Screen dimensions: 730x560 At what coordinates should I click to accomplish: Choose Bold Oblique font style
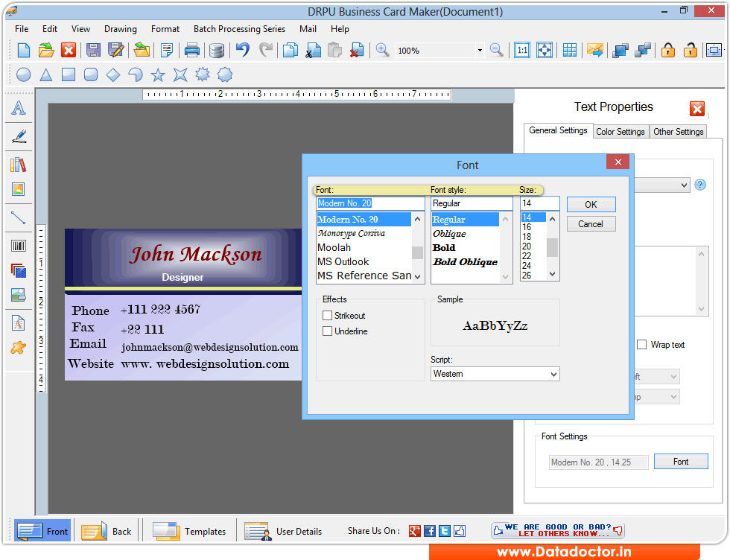465,261
